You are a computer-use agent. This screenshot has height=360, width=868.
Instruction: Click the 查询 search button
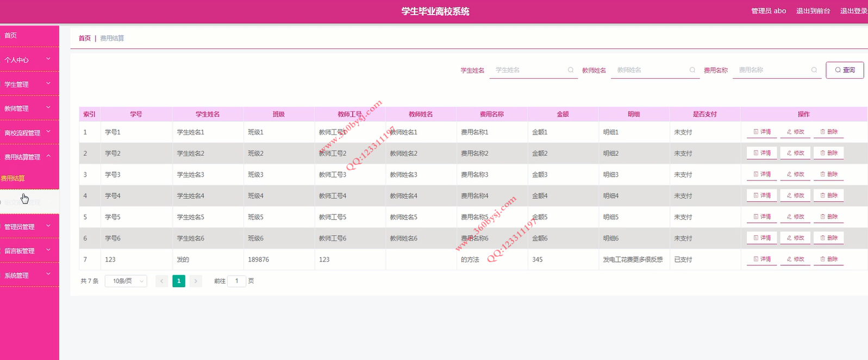pyautogui.click(x=845, y=70)
